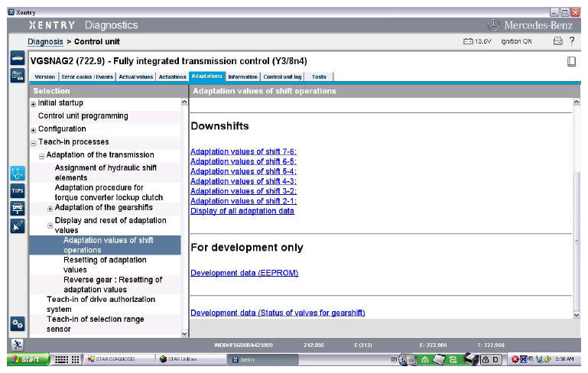The height and width of the screenshot is (373, 588).
Task: Click the vehicle car icon in sidebar
Action: [17, 59]
